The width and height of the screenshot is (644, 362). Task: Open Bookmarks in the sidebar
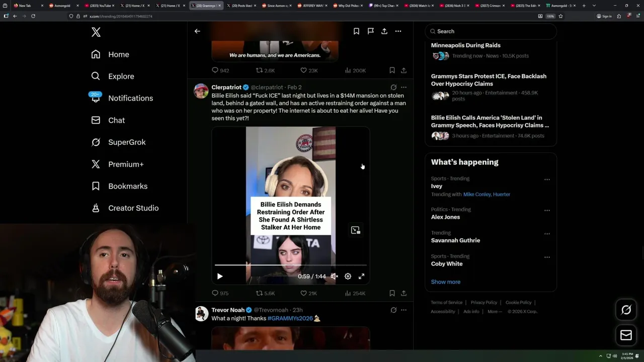(x=119, y=186)
